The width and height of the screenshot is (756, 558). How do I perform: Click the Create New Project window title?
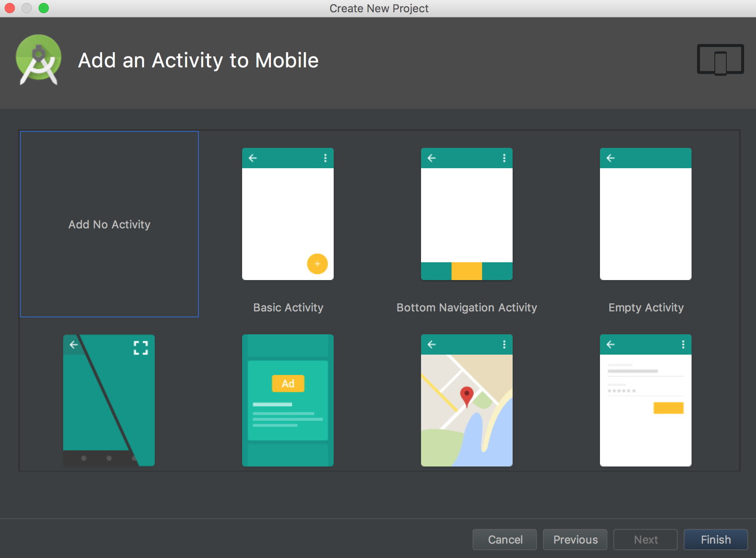point(379,8)
